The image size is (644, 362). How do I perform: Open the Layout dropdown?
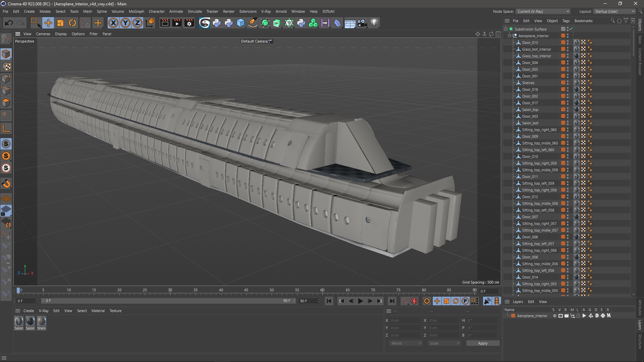click(x=614, y=11)
